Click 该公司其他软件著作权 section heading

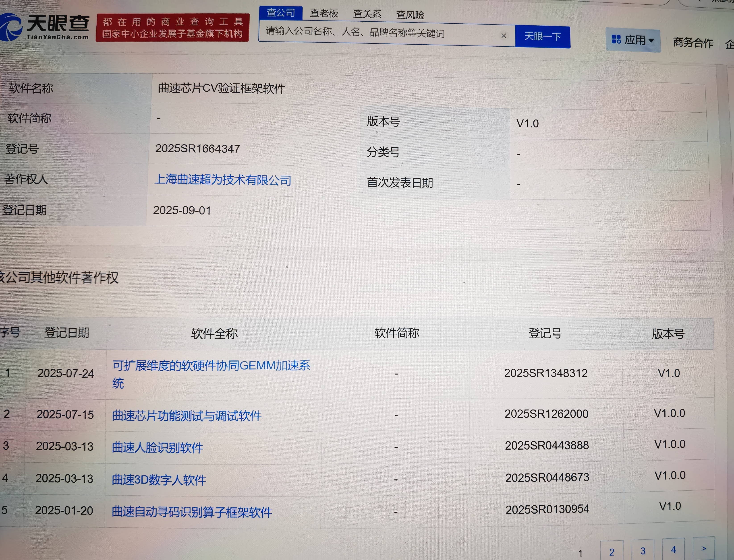(59, 277)
